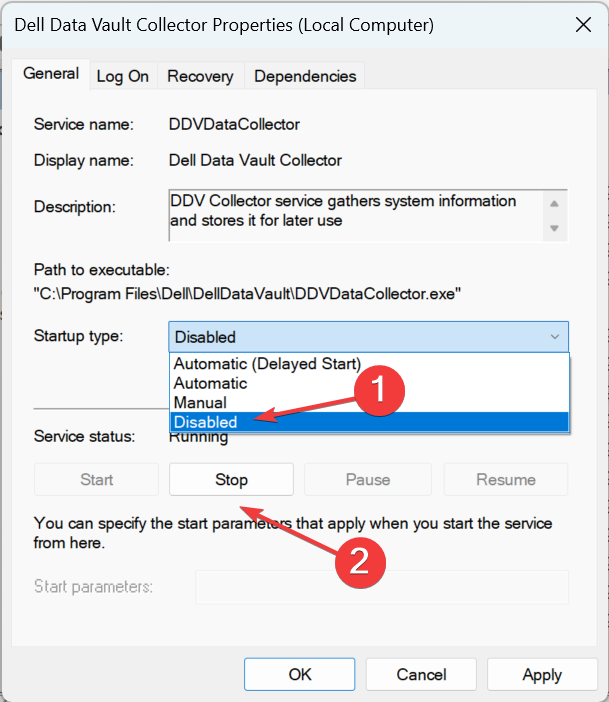Open the Log On tab

123,76
